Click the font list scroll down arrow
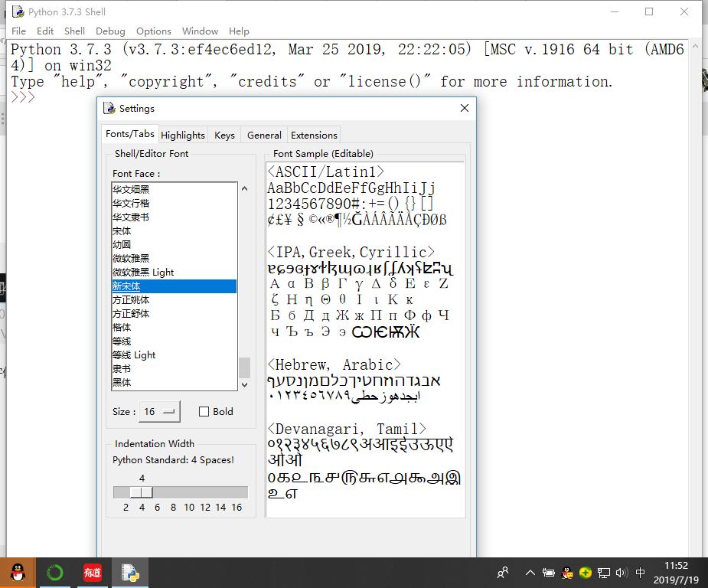The image size is (708, 588). 244,385
